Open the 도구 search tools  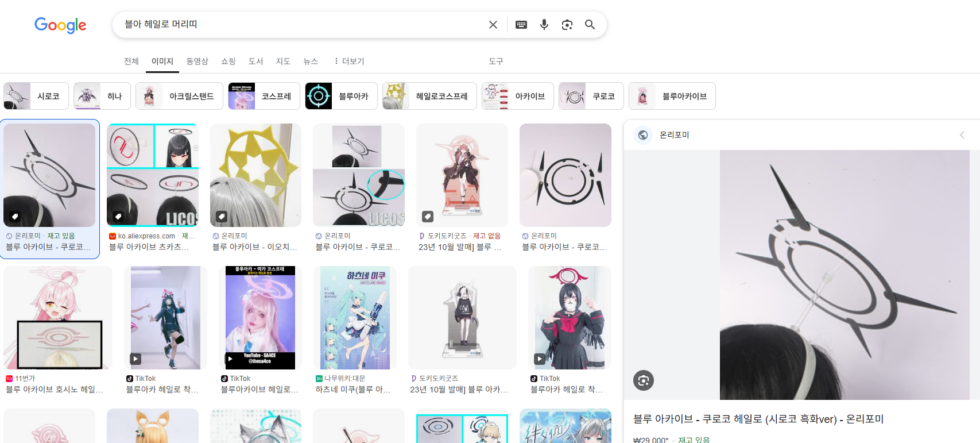coord(496,61)
